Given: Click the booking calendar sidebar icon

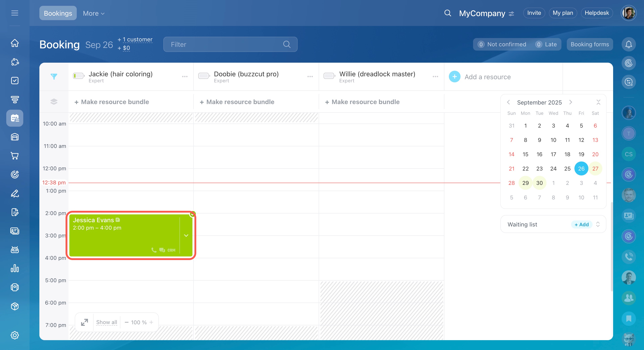Looking at the screenshot, I should [x=15, y=118].
